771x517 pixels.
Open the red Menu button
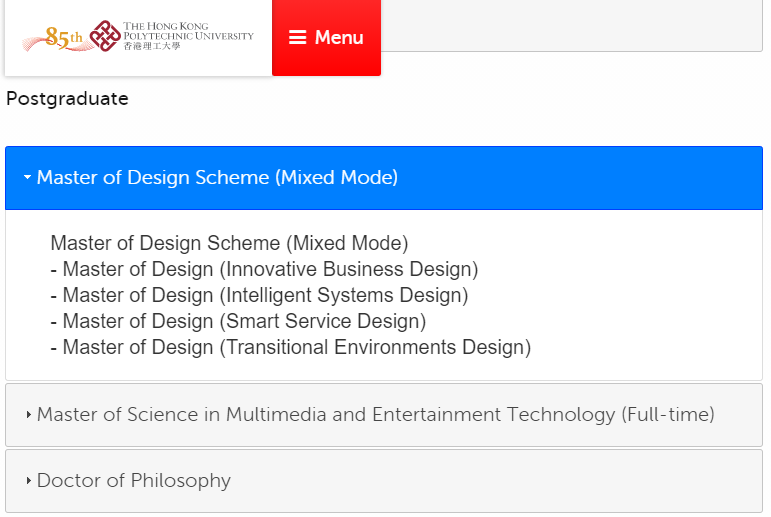(326, 38)
